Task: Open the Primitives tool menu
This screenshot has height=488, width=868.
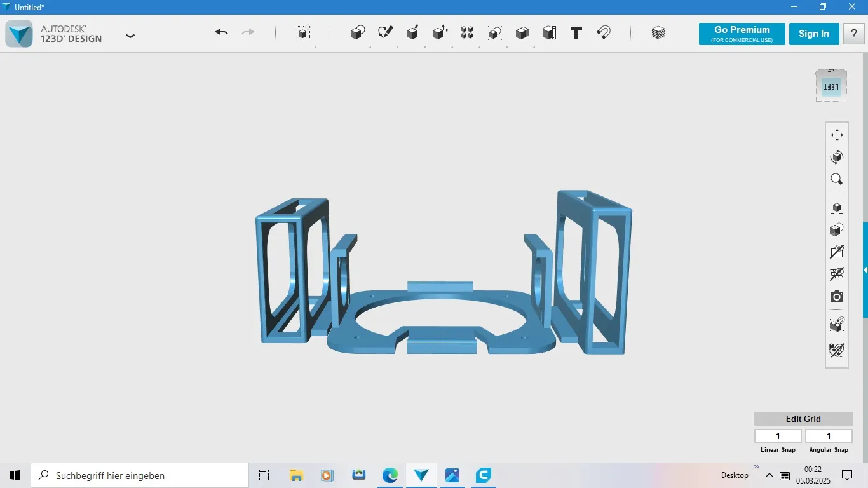Action: click(x=358, y=33)
